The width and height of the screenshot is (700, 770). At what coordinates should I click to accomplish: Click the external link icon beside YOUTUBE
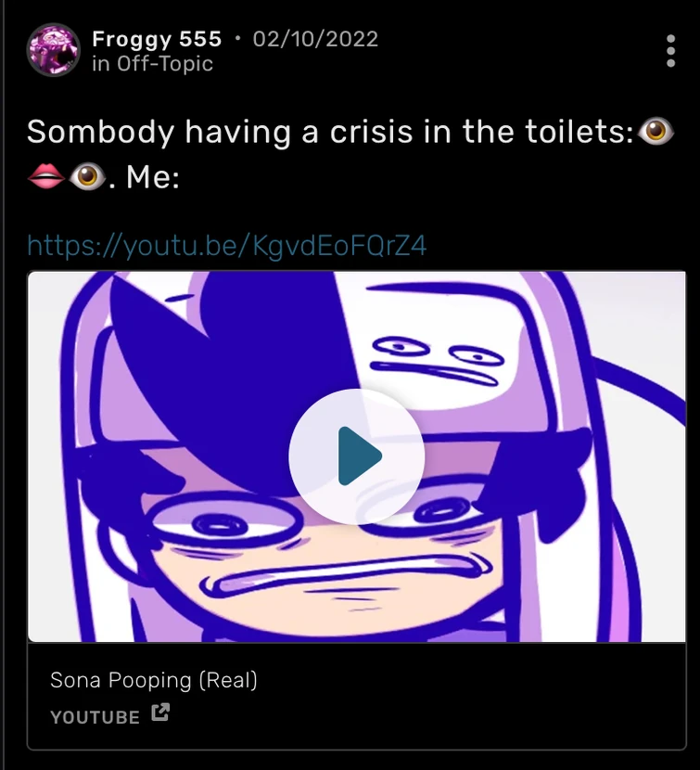coord(160,713)
